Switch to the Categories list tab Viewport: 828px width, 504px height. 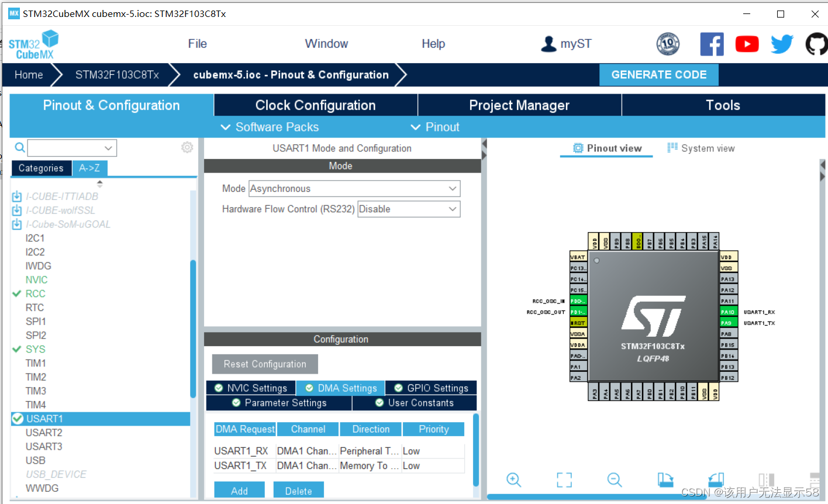click(x=41, y=168)
